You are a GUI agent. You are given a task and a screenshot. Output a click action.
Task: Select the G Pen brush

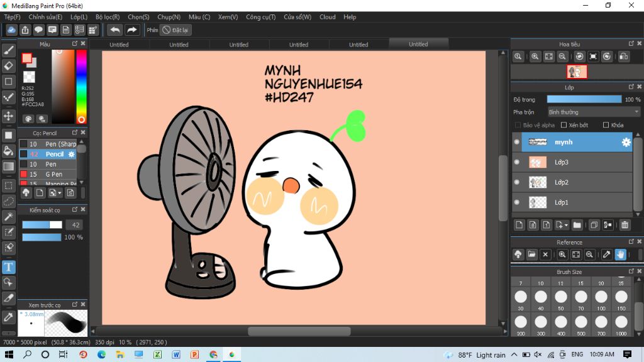[x=48, y=175]
